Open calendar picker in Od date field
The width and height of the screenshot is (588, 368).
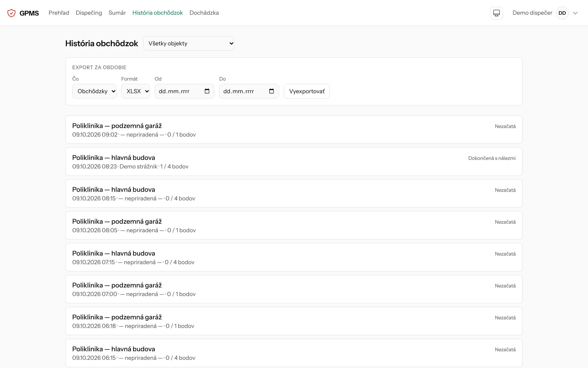207,91
